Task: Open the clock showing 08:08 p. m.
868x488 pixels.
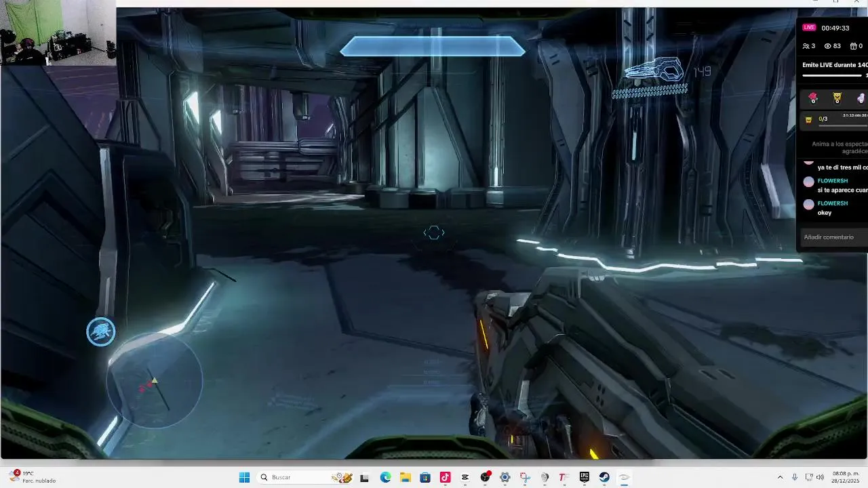Action: 846,477
